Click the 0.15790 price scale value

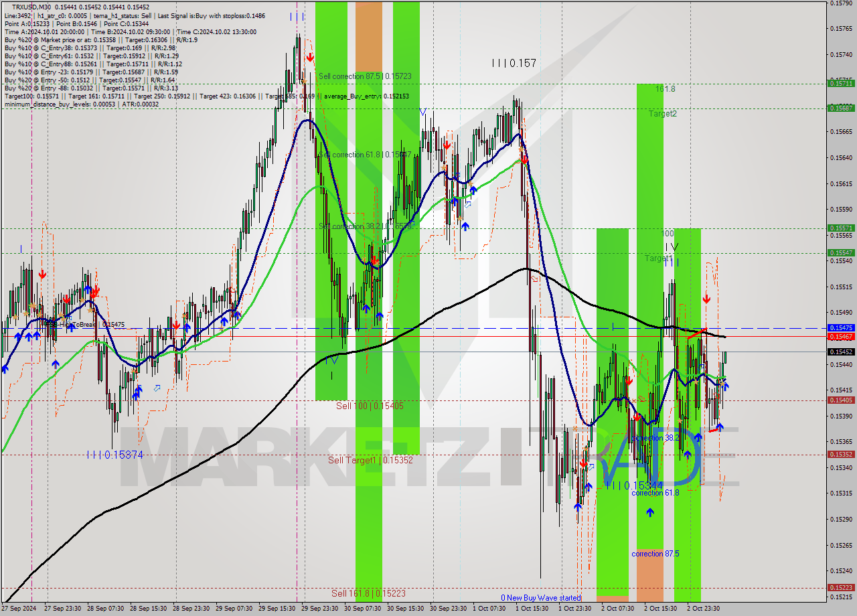tap(841, 3)
